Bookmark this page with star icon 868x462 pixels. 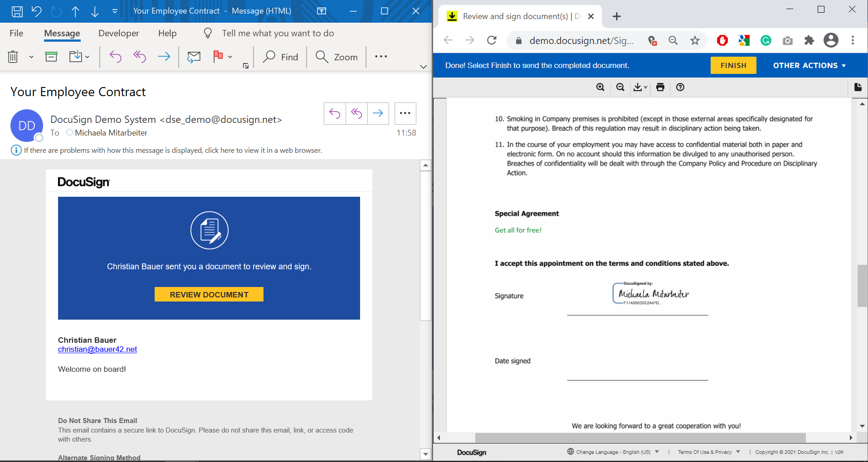click(695, 40)
